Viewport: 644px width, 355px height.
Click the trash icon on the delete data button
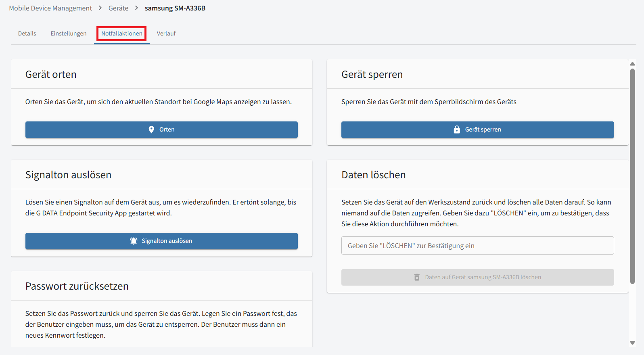(x=417, y=277)
